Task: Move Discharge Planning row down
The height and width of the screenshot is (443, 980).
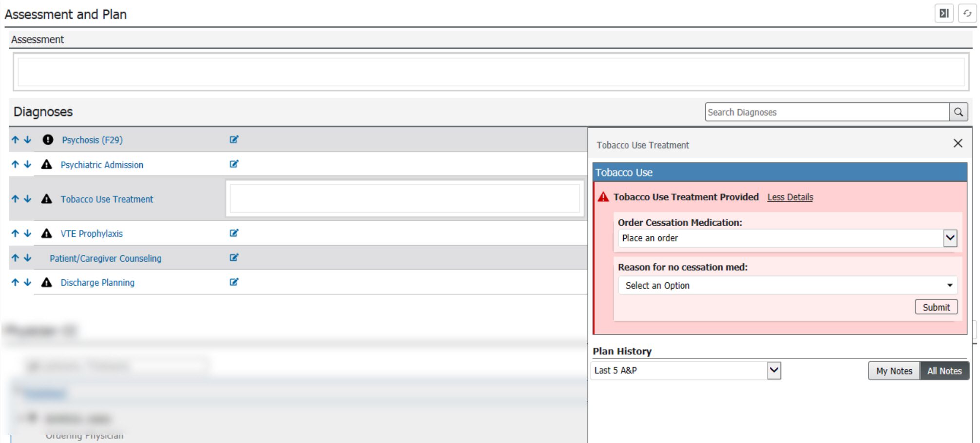Action: pos(28,282)
